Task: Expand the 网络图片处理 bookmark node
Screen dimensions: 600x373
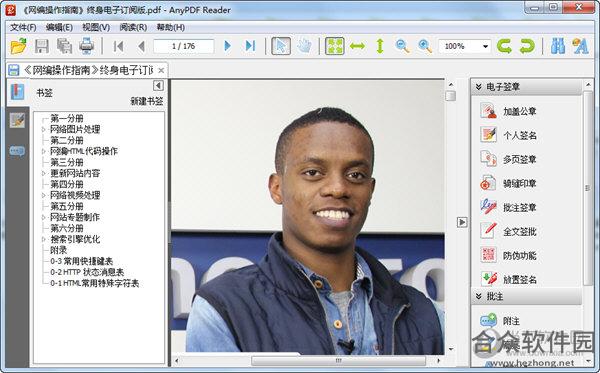Action: click(43, 130)
